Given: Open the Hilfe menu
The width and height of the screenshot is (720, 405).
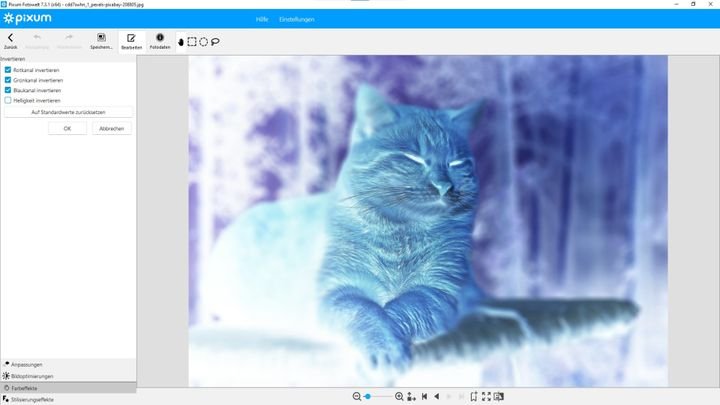Looking at the screenshot, I should (x=262, y=19).
